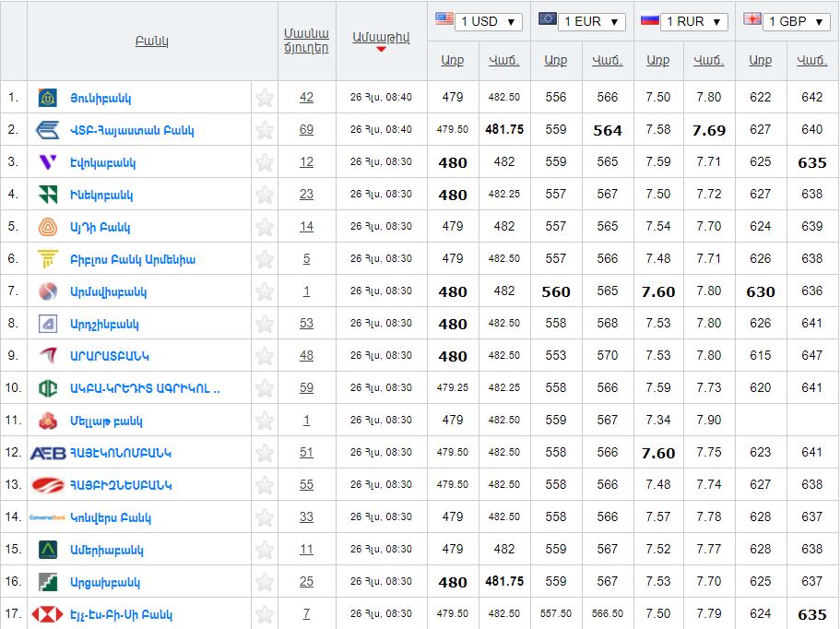Open Unibank's 42 branches link
Viewport: 840px width, 629px height.
(x=306, y=98)
